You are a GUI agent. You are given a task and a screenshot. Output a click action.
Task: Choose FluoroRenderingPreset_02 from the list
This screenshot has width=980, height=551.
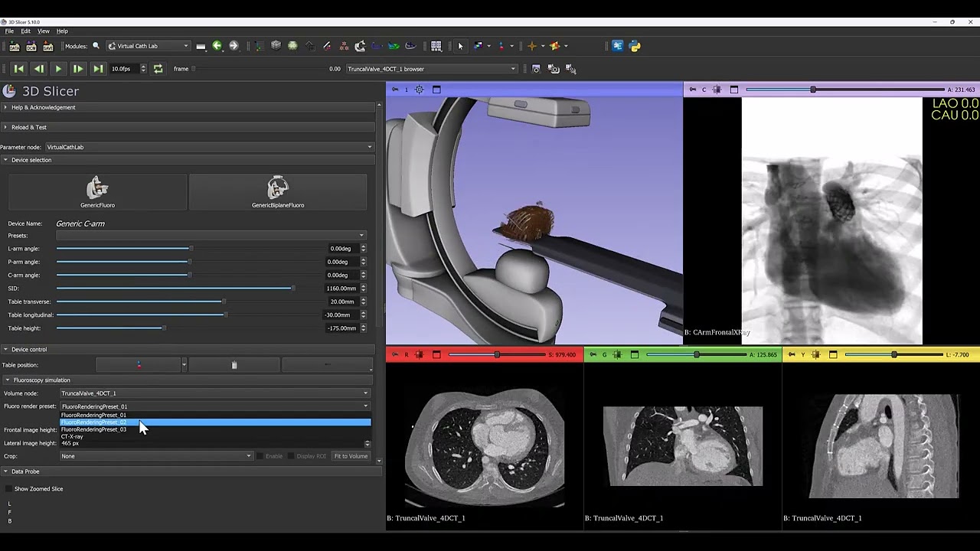point(215,422)
